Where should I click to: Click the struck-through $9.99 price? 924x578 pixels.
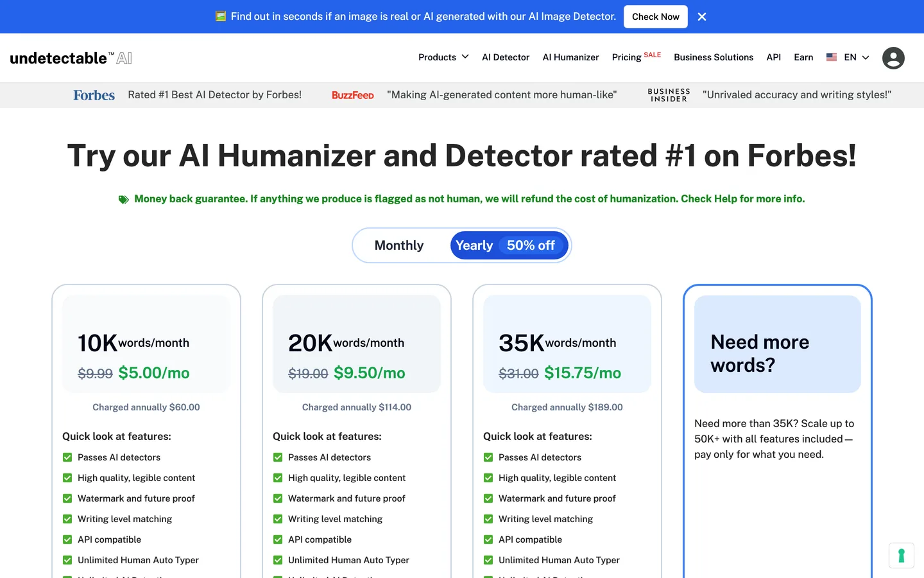point(95,374)
